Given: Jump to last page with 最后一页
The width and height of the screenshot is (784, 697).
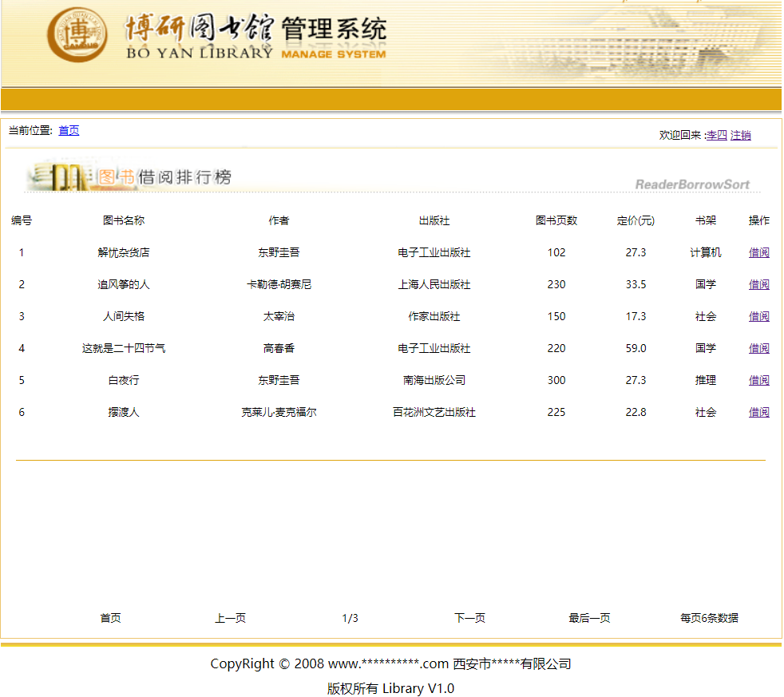Looking at the screenshot, I should pyautogui.click(x=589, y=619).
